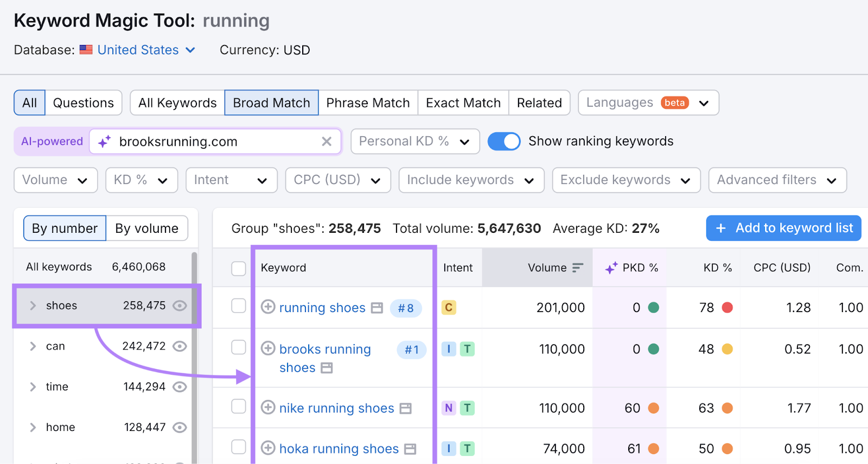This screenshot has width=868, height=464.
Task: Click Add to keyword list button
Action: [x=783, y=228]
